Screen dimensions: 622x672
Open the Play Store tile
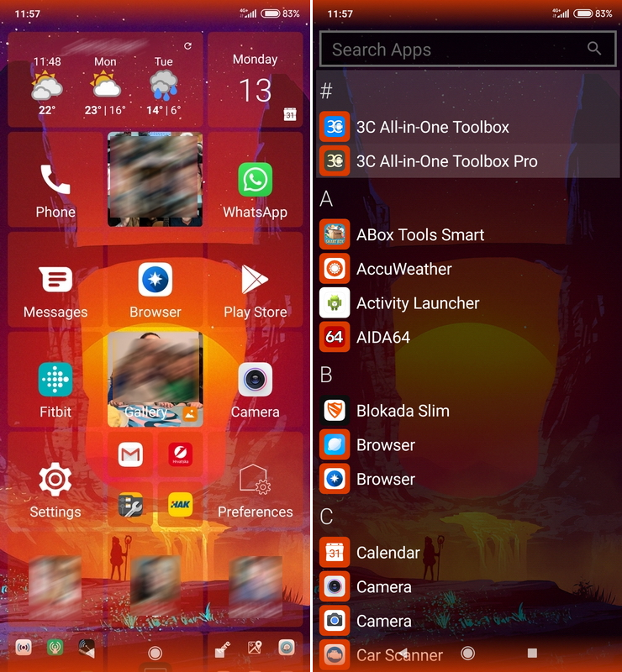[256, 280]
